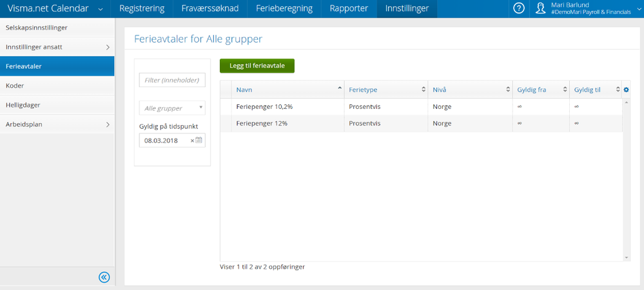Click the Gyldig fra column header

tap(541, 90)
